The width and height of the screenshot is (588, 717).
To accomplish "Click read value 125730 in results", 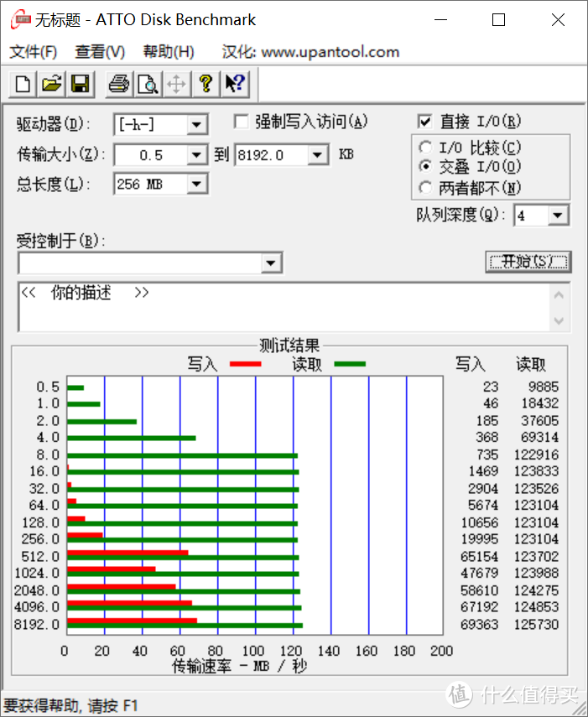I will coord(536,624).
